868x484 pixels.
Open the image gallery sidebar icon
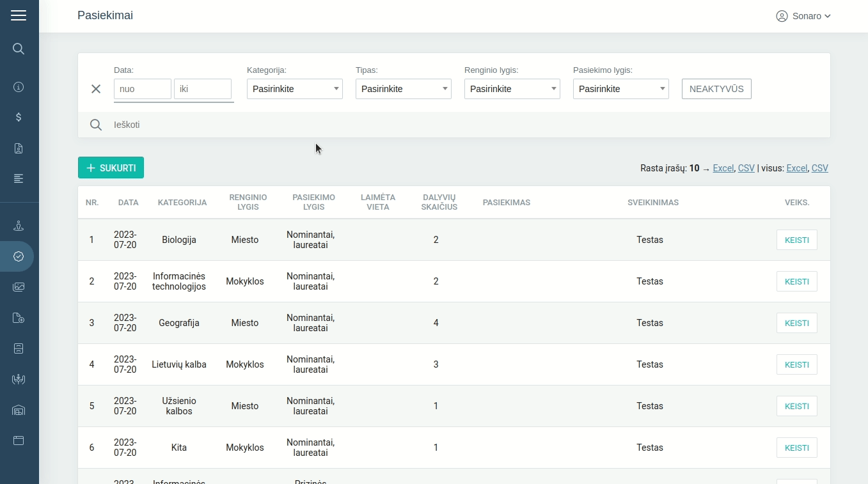(x=19, y=287)
